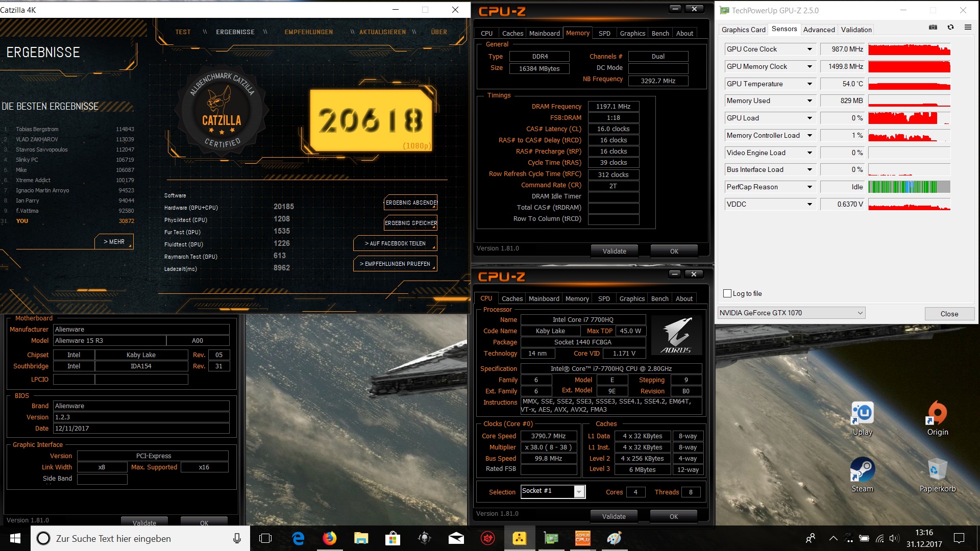Image resolution: width=980 pixels, height=551 pixels.
Task: Open the EMPFEHLUNGEN tab in Catzilla
Action: pos(309,32)
